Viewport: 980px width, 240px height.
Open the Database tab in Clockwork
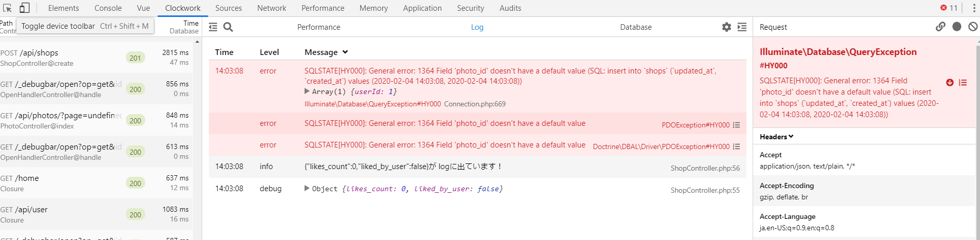tap(636, 27)
